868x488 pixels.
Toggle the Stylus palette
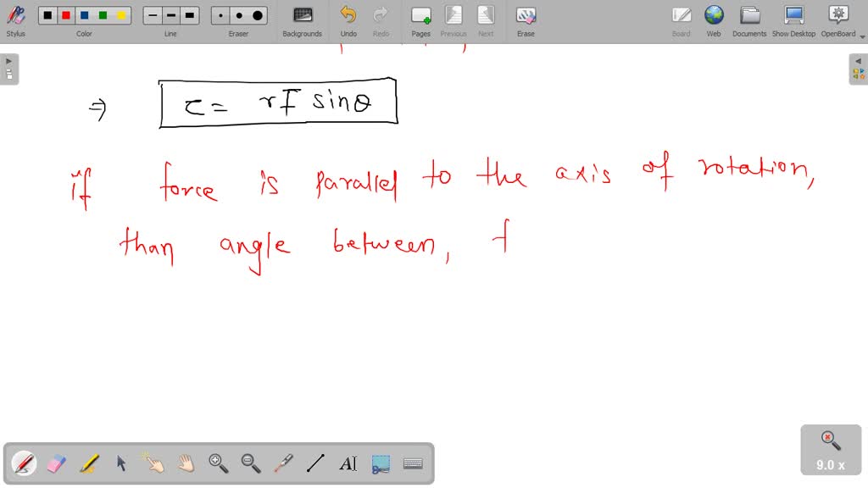(16, 19)
